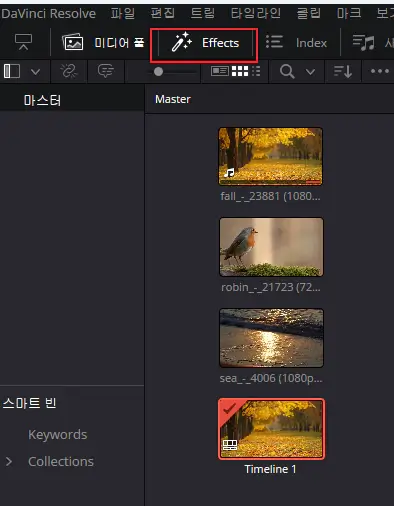Image resolution: width=394 pixels, height=506 pixels.
Task: Toggle the 미디어 풀 media pool panel
Action: pyautogui.click(x=104, y=43)
